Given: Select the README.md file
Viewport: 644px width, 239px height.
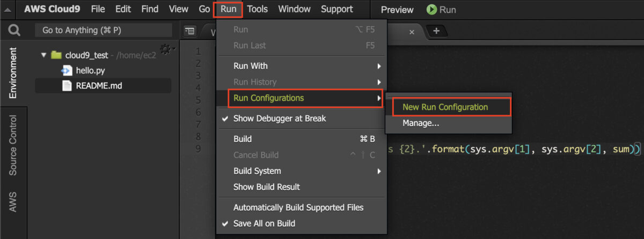Looking at the screenshot, I should (99, 85).
